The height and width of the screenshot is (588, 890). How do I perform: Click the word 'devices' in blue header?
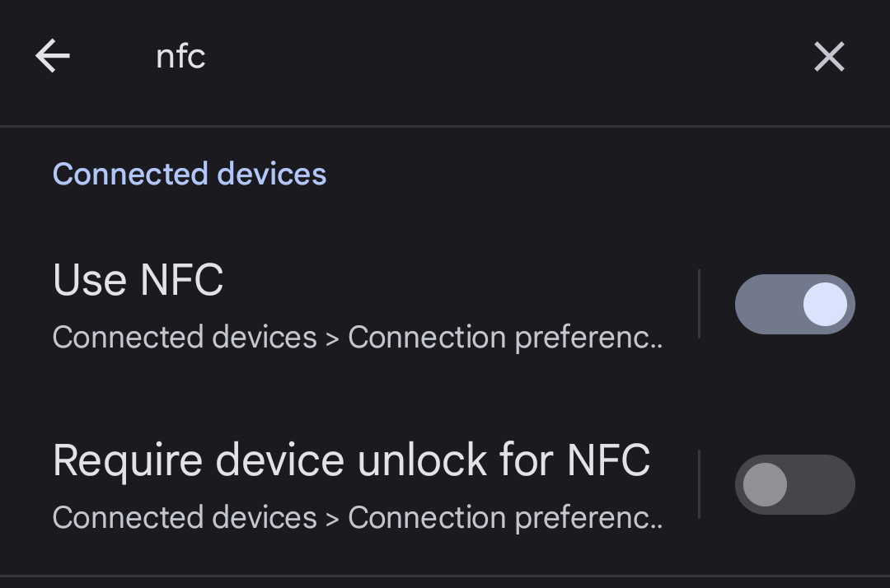tap(272, 175)
